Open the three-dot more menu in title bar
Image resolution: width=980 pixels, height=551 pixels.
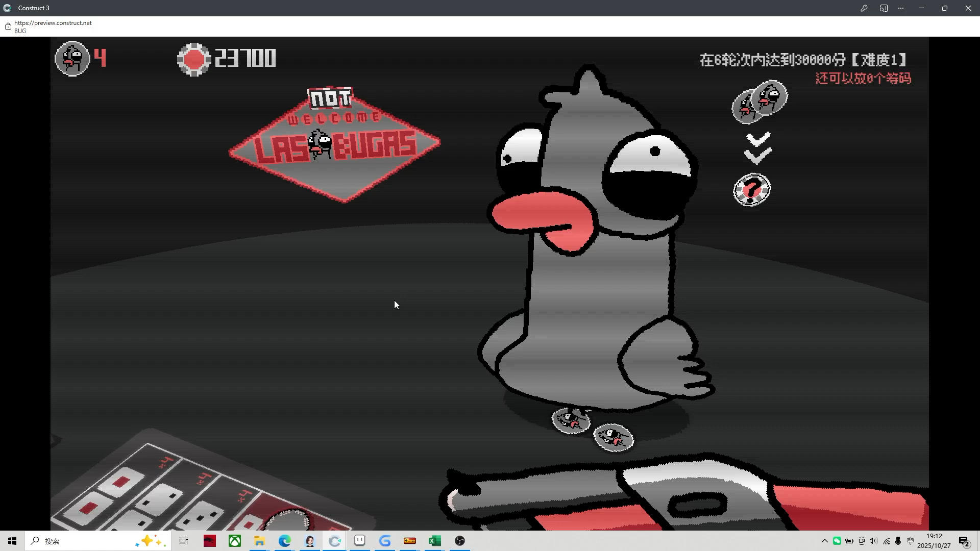901,8
